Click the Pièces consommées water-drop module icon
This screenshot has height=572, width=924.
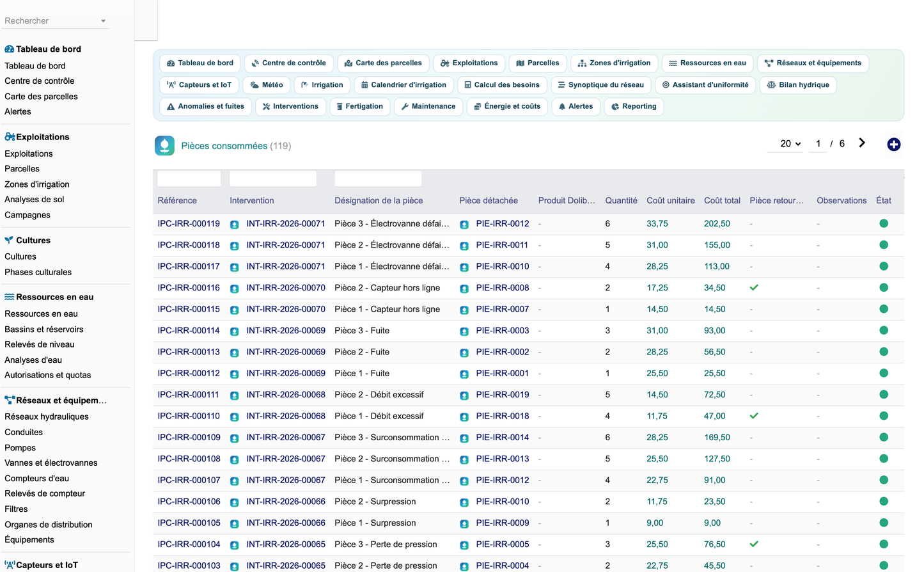164,146
